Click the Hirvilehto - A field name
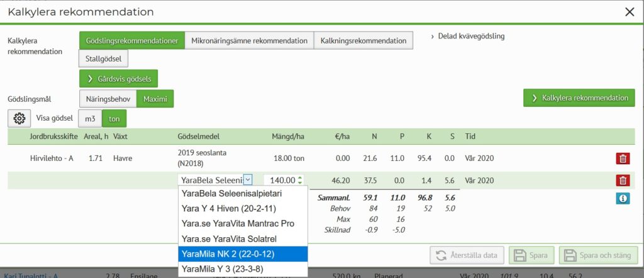Screen dimensions: 644x278 pyautogui.click(x=52, y=158)
